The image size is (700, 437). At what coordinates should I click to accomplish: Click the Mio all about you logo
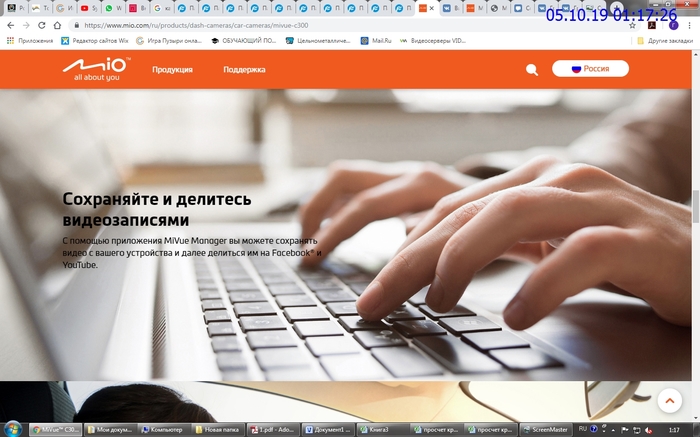click(96, 69)
